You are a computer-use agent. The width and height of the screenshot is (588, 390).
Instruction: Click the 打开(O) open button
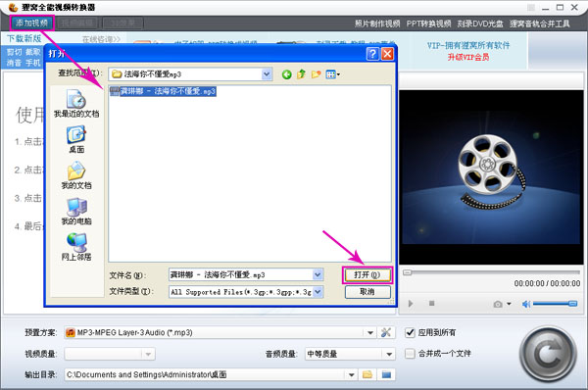(367, 275)
